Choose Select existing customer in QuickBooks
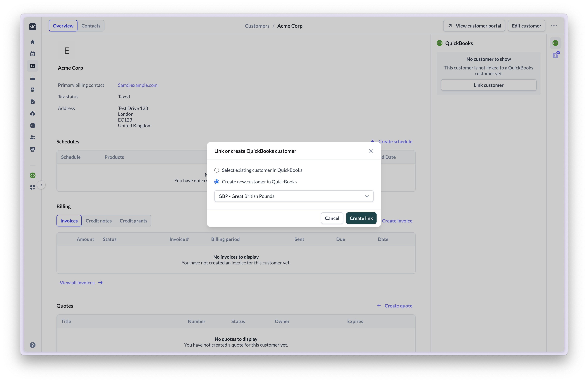This screenshot has width=588, height=382. click(258, 170)
